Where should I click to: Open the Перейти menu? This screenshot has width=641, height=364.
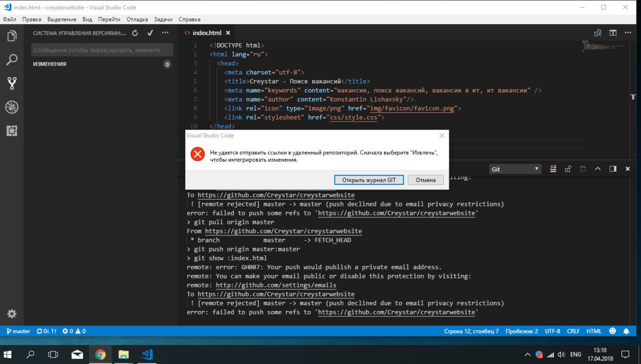[109, 20]
